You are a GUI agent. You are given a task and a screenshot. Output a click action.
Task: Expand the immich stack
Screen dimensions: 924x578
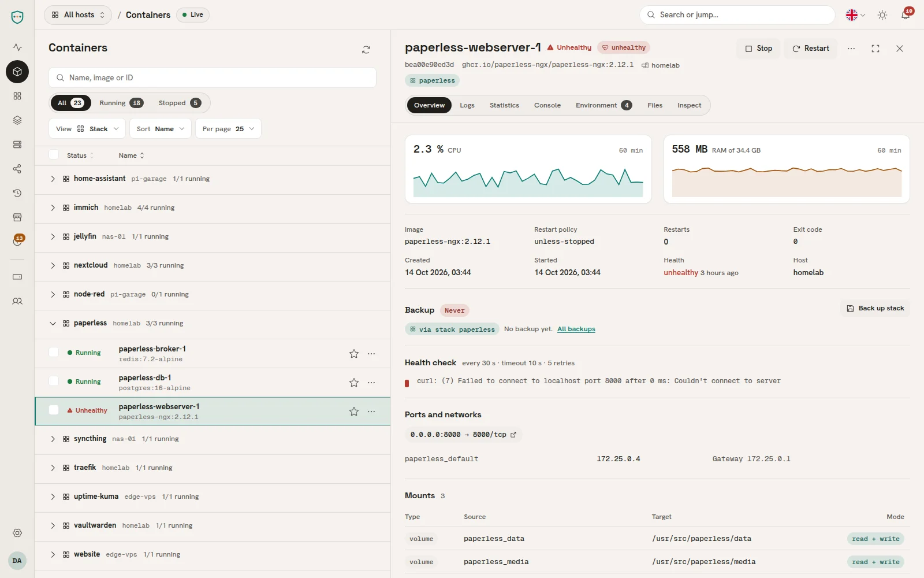pos(53,208)
